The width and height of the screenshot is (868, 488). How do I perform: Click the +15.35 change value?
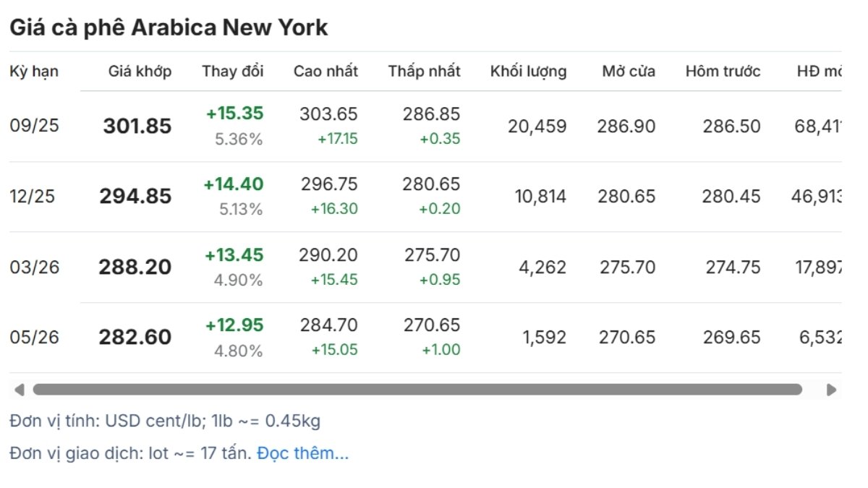235,114
